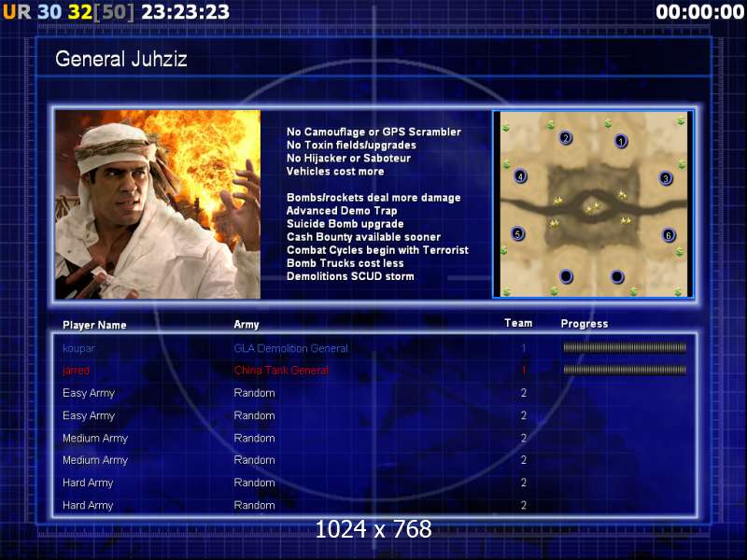Click "Combat Cycles begin with Terrorist" line

pos(377,250)
